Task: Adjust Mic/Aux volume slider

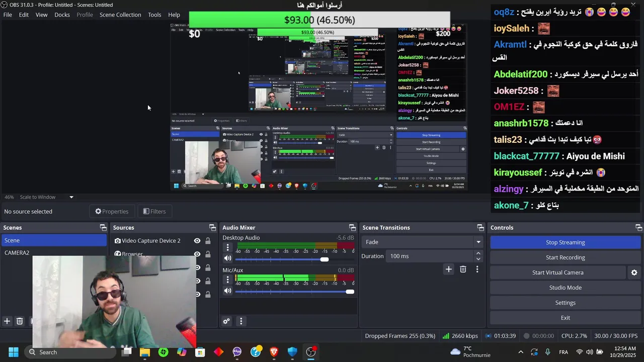Action: (294, 291)
